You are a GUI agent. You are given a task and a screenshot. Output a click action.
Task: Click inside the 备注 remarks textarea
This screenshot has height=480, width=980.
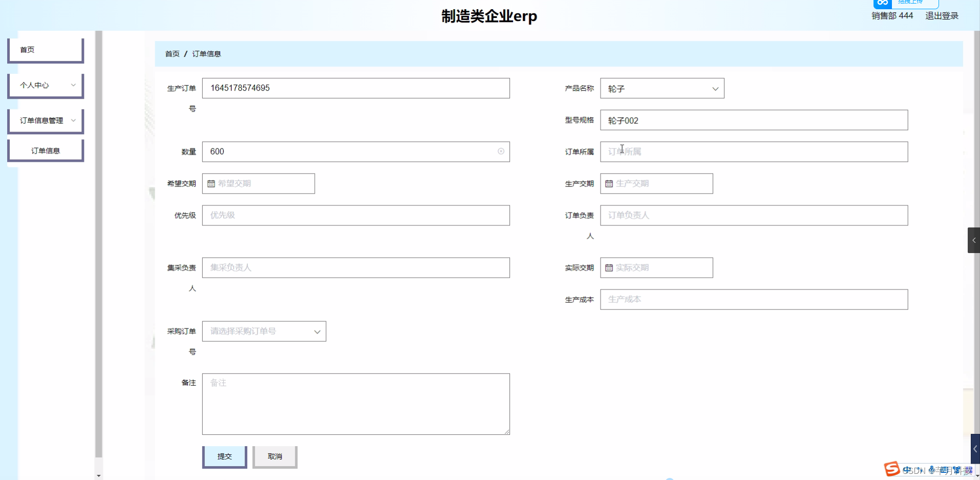355,404
